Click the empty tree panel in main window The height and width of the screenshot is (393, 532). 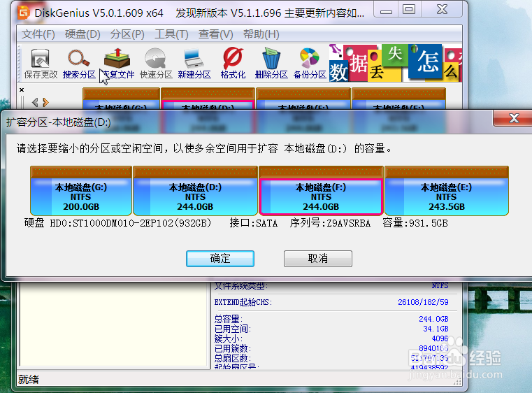[114, 324]
